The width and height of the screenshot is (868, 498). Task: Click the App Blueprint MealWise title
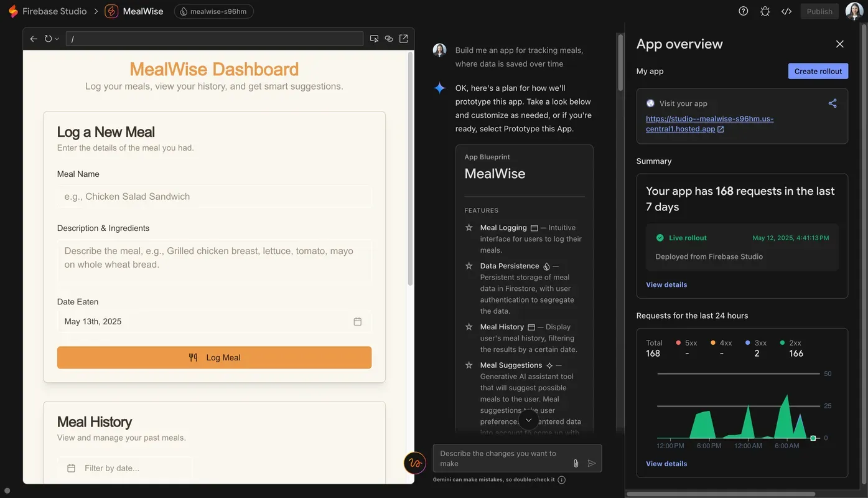coord(495,174)
